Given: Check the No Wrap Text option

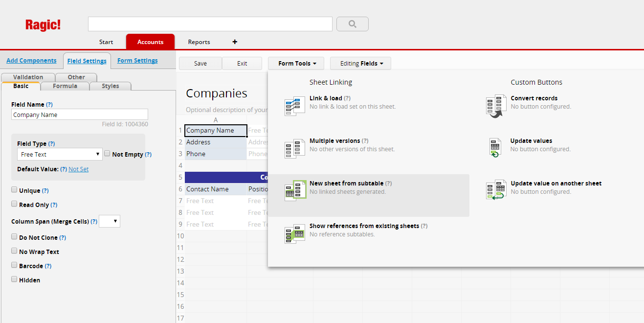Looking at the screenshot, I should [14, 251].
